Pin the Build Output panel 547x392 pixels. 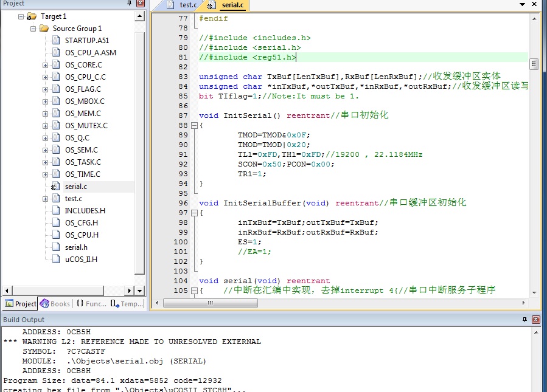[524, 319]
